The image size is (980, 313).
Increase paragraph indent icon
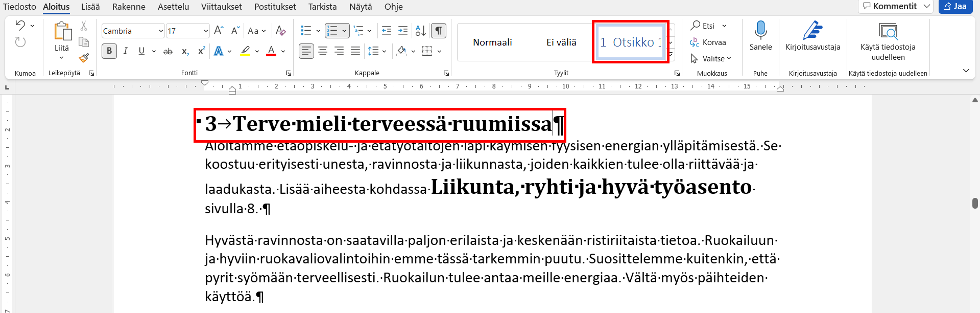[403, 31]
